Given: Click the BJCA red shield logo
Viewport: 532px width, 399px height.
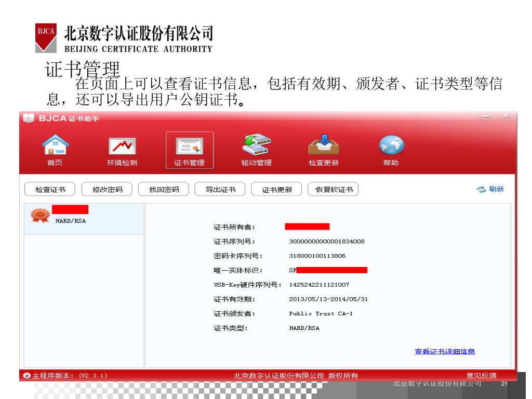Looking at the screenshot, I should (x=46, y=37).
